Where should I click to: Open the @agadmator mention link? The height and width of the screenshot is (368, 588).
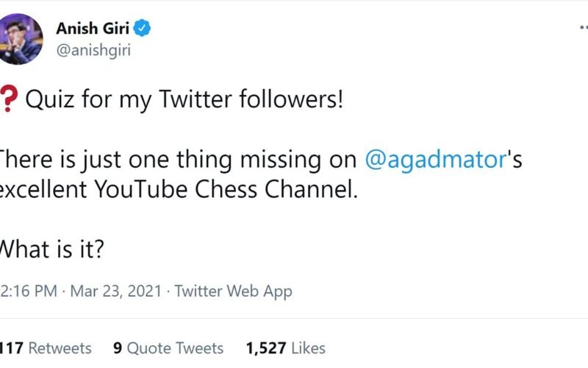click(x=435, y=160)
